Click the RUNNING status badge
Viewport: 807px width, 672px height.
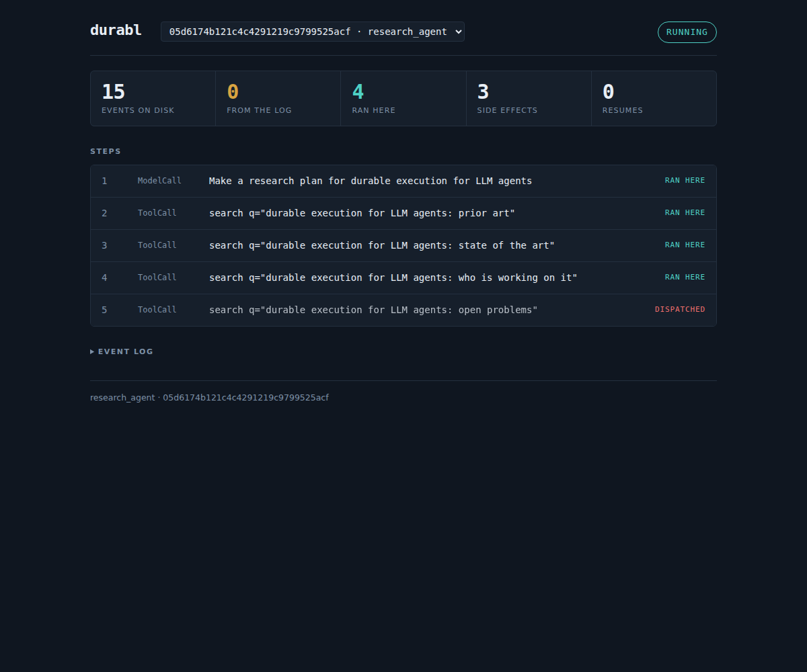coord(687,32)
